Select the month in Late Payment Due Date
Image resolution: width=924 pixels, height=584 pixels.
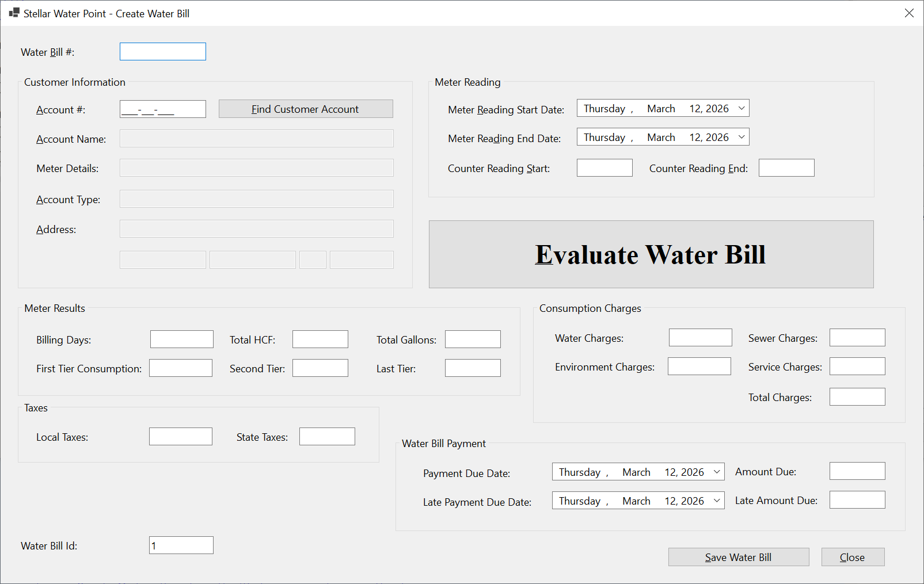pyautogui.click(x=636, y=501)
